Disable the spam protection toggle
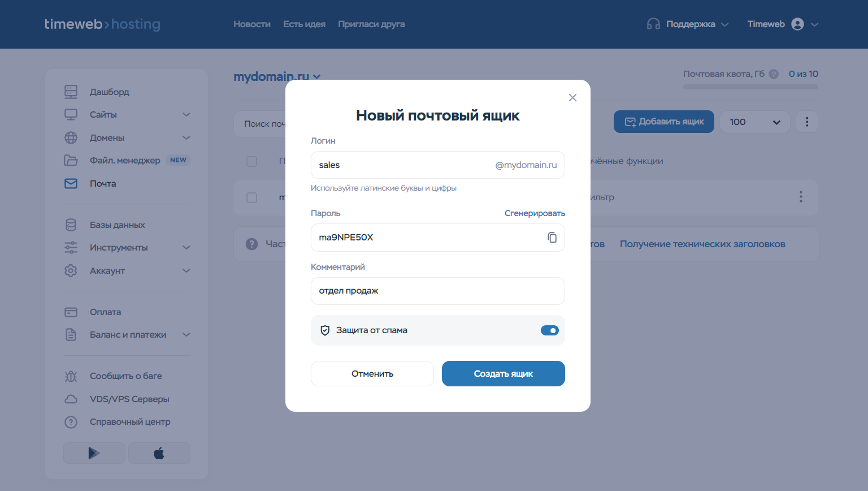 (549, 330)
